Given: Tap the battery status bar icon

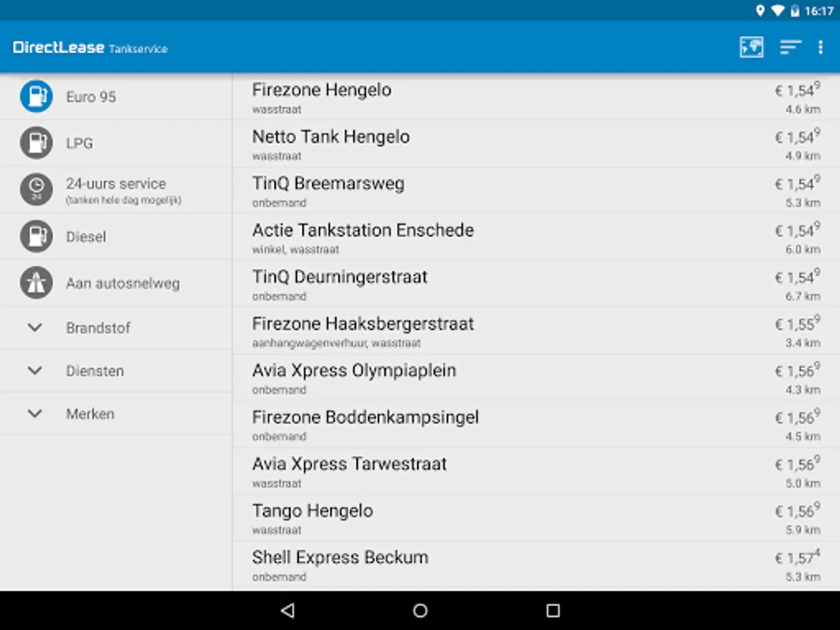Looking at the screenshot, I should [x=794, y=10].
